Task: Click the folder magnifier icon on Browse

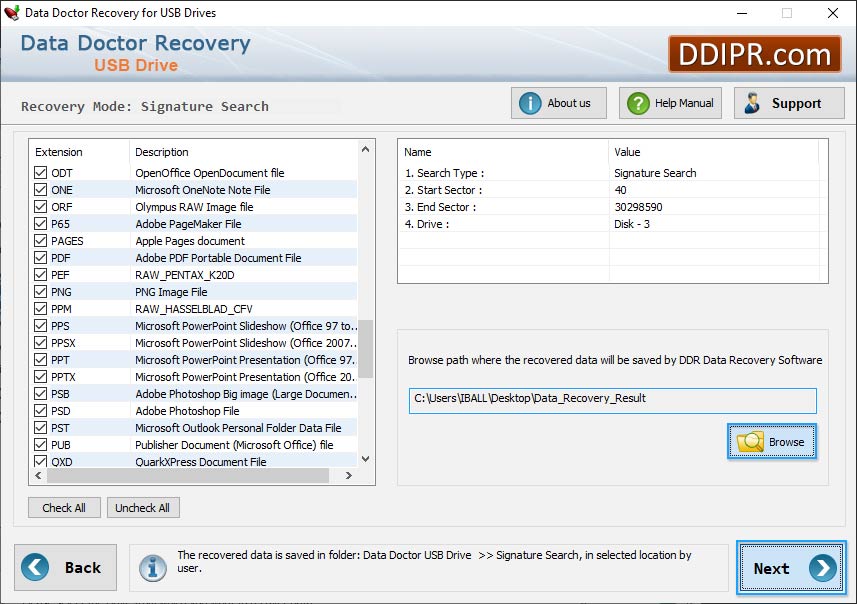Action: pyautogui.click(x=750, y=442)
